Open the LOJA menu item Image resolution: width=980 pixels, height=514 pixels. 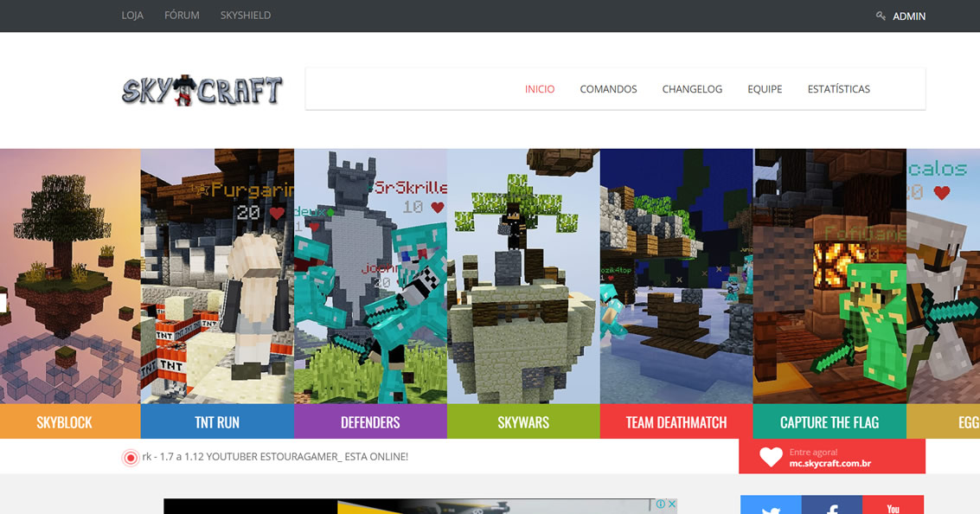point(131,15)
